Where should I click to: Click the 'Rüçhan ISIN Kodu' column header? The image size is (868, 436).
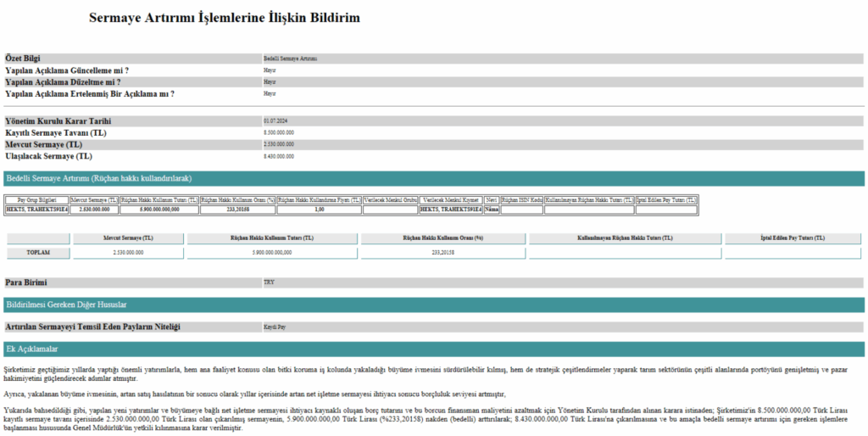521,200
